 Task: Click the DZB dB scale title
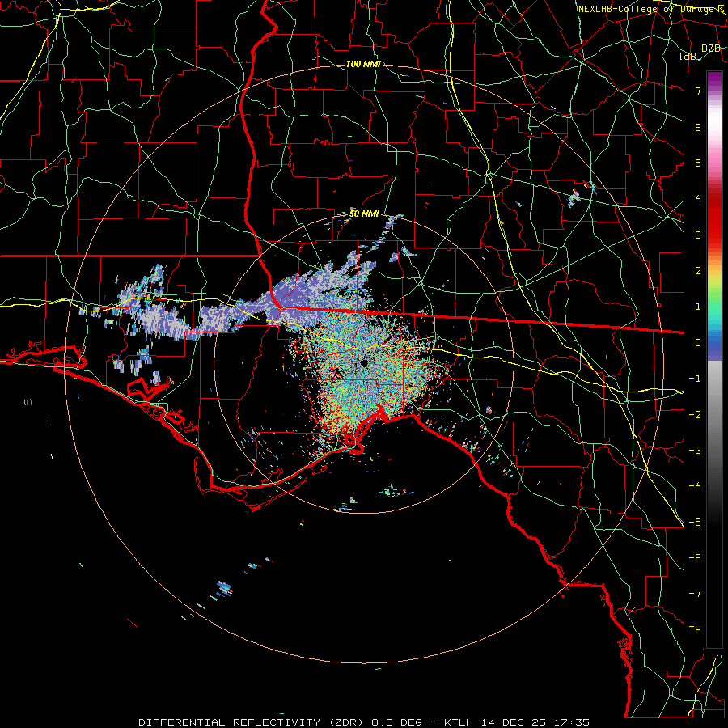[700, 52]
